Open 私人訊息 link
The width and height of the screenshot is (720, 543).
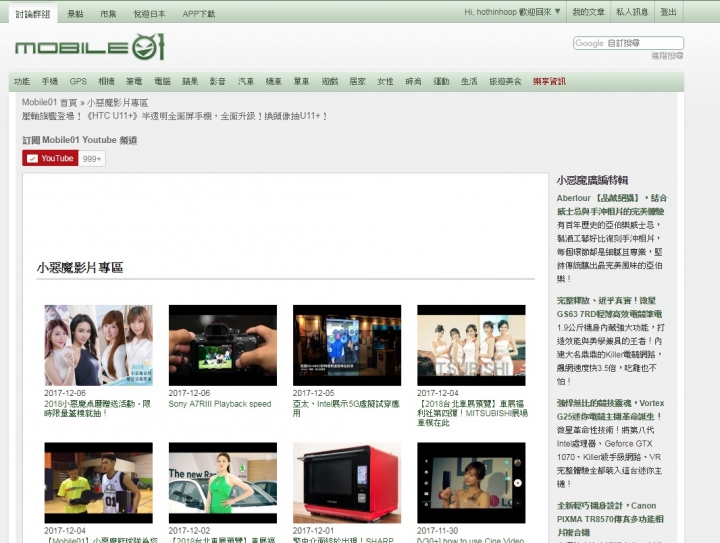tap(632, 12)
